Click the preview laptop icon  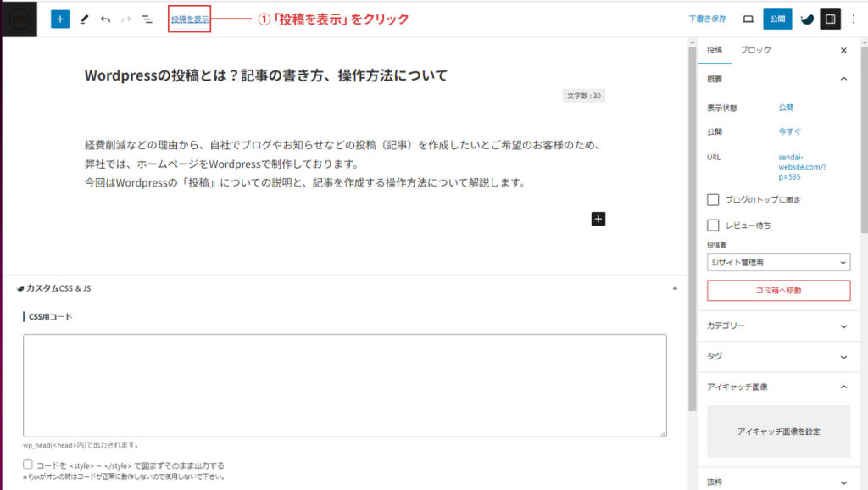(748, 19)
